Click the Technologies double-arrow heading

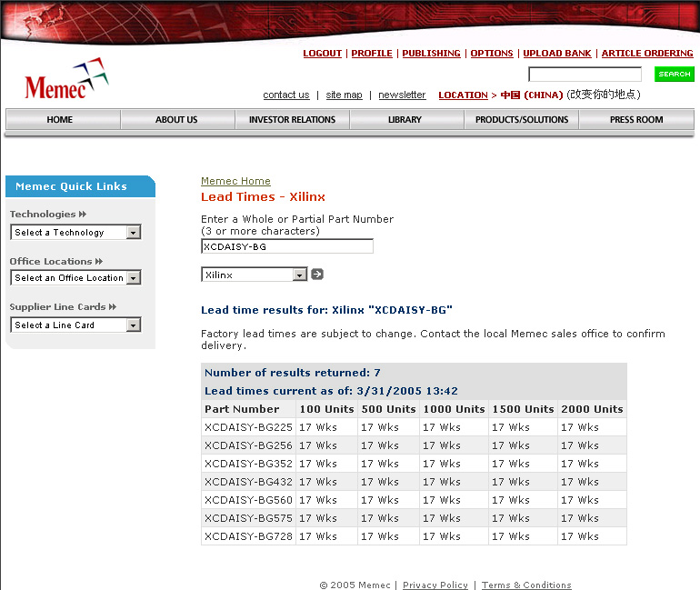click(47, 215)
